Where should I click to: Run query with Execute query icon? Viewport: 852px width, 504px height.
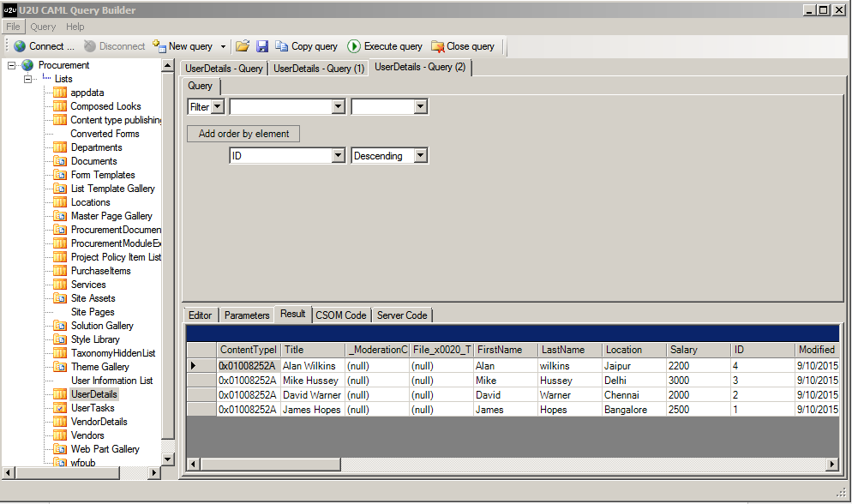pos(354,46)
